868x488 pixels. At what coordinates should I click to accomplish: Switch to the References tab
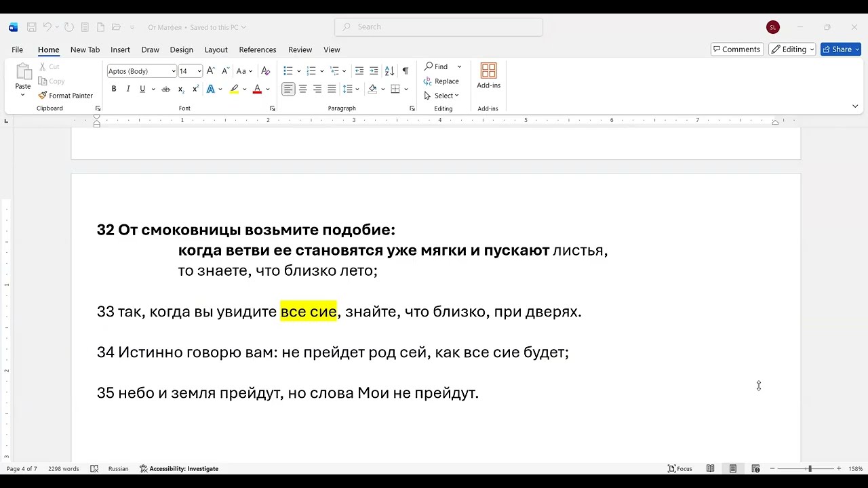tap(258, 49)
